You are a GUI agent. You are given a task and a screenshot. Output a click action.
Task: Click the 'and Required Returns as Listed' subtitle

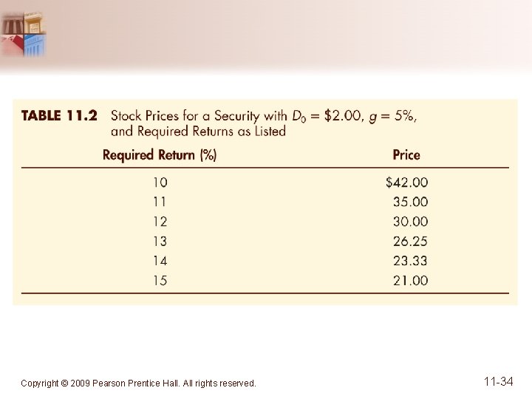click(x=198, y=132)
